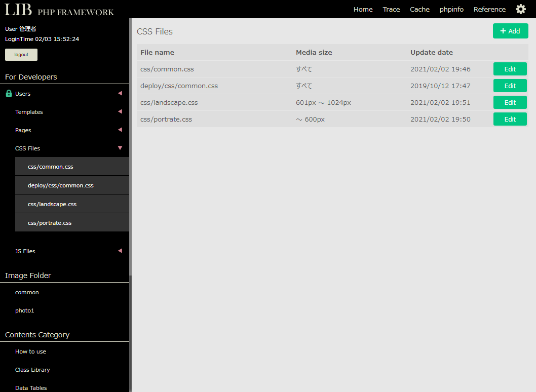Image resolution: width=536 pixels, height=392 pixels.
Task: Expand the Templates section arrow
Action: point(120,111)
